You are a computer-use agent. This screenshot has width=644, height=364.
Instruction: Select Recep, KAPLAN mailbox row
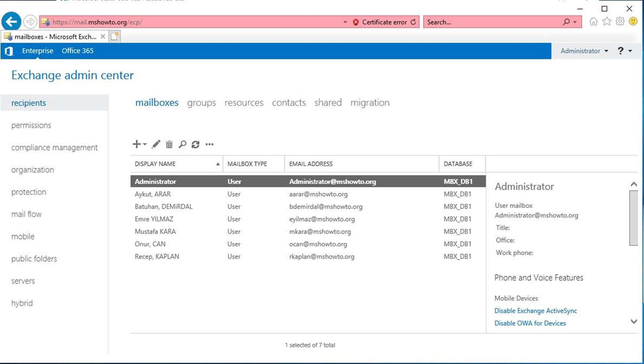pyautogui.click(x=308, y=256)
